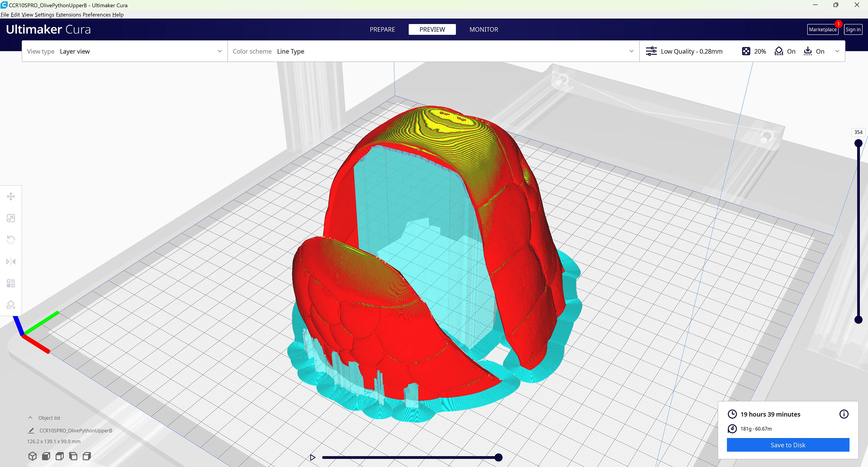Viewport: 868px width, 467px height.
Task: Click the 19 hours 39 minutes estimate
Action: 770,414
